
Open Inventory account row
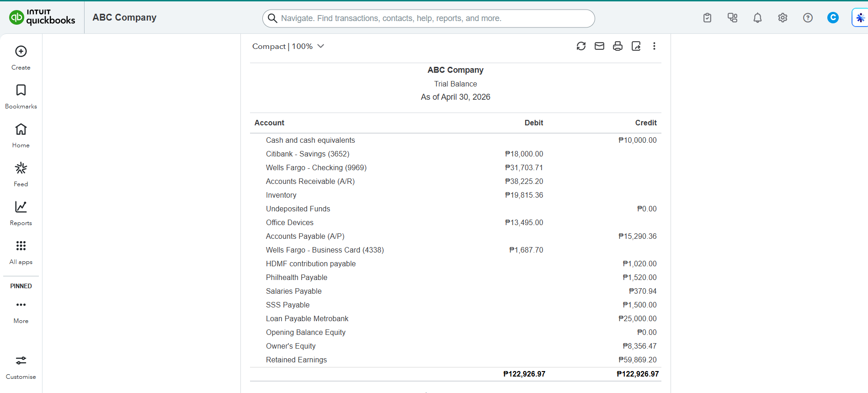(281, 195)
